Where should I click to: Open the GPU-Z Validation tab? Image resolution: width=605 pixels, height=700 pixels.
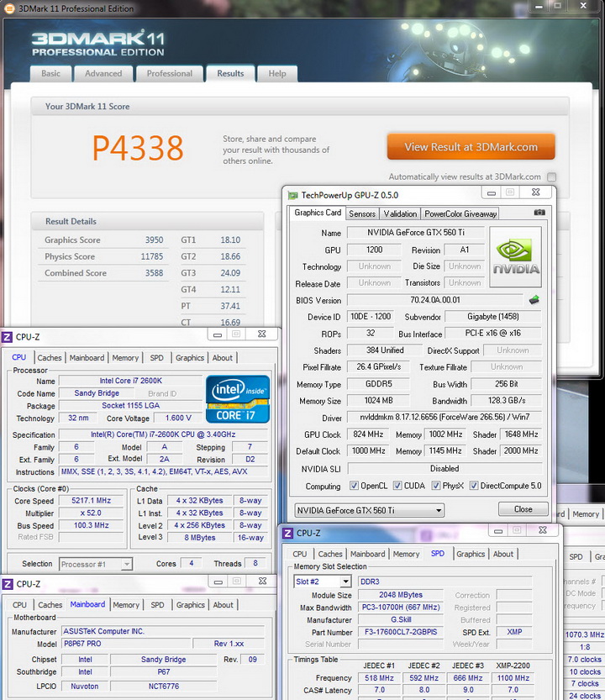click(x=400, y=213)
